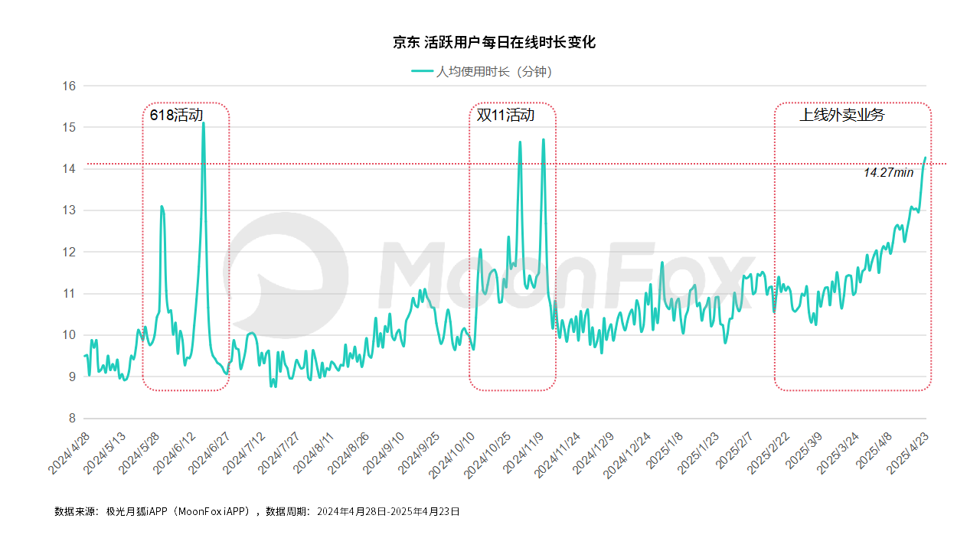Click y-axis value 14
980x551 pixels.
tap(69, 169)
